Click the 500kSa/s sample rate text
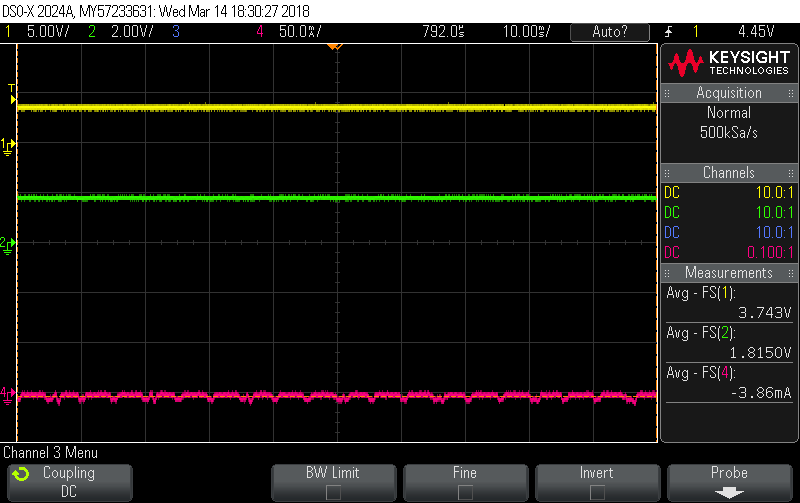800x503 pixels. (x=729, y=133)
